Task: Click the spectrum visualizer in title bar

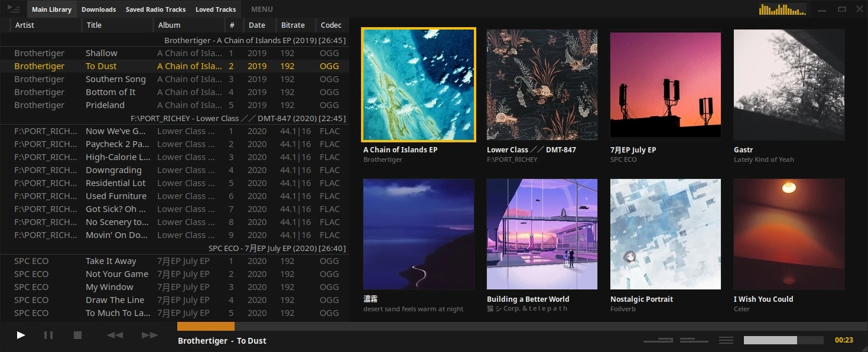Action: coord(782,9)
